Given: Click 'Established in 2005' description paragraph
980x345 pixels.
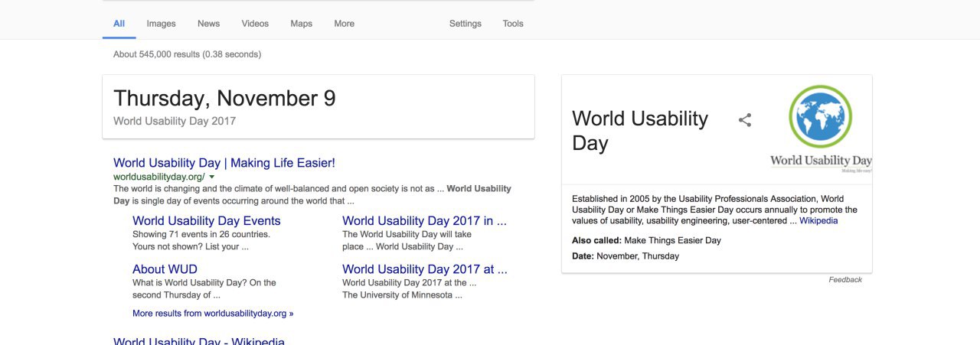Looking at the screenshot, I should [714, 210].
